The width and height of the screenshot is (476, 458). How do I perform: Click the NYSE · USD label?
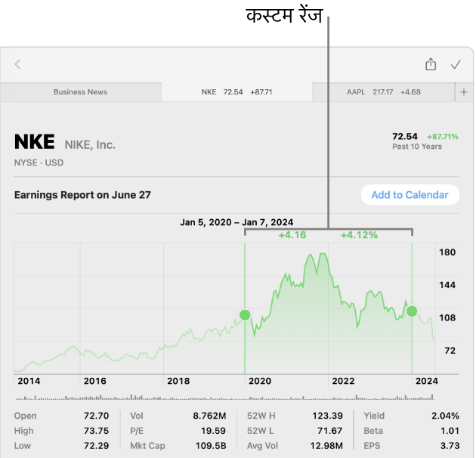click(x=39, y=162)
